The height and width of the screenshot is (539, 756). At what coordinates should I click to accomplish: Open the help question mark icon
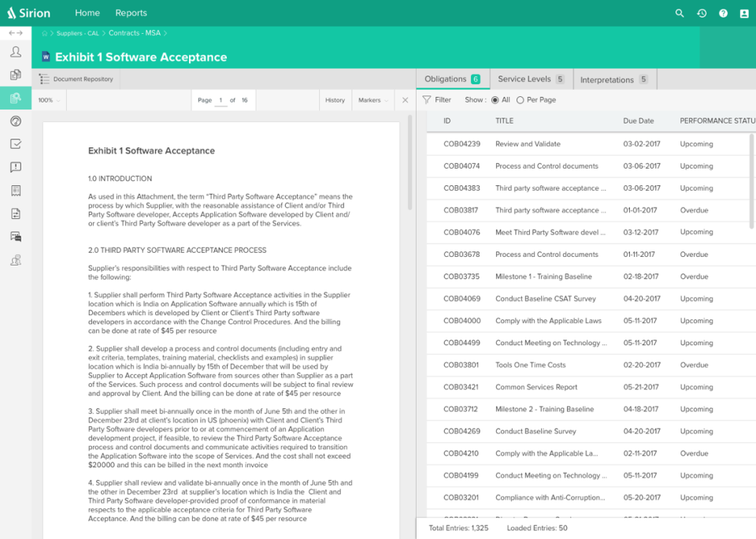(x=723, y=13)
